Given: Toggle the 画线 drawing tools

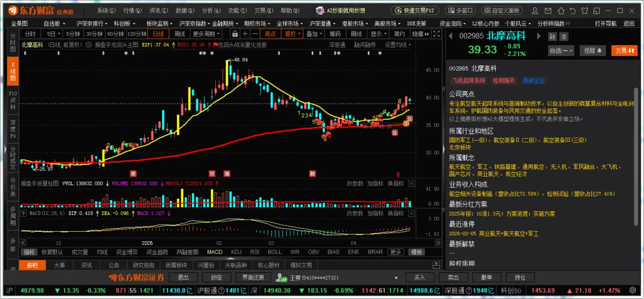Looking at the screenshot, I should [356, 33].
